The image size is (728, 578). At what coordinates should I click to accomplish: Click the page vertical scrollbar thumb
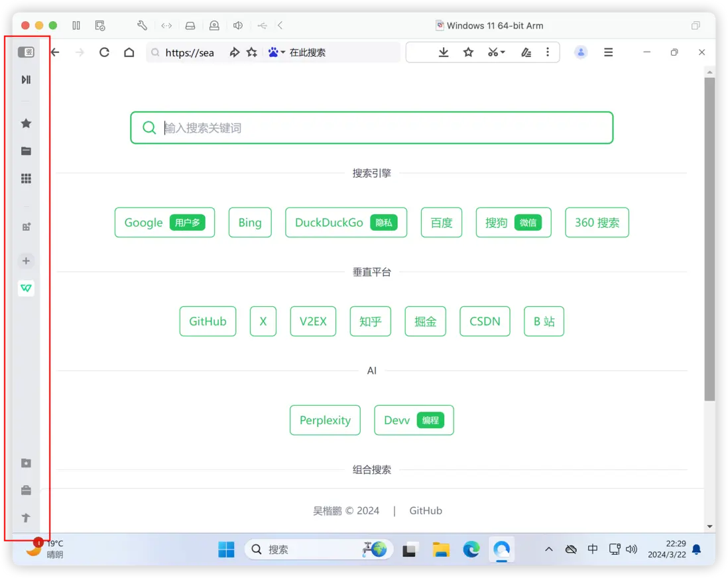point(709,239)
